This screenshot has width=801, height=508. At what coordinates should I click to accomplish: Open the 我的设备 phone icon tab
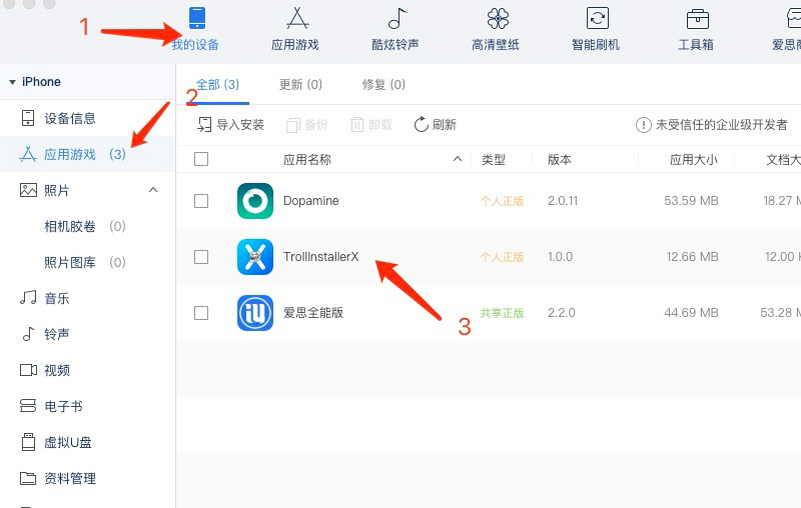tap(197, 17)
